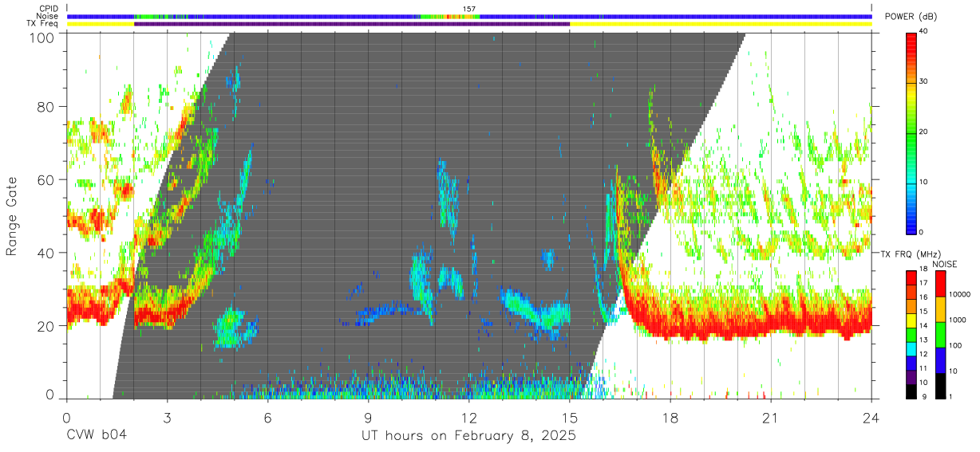
Task: Click the CPID value 157
Action: tap(469, 9)
